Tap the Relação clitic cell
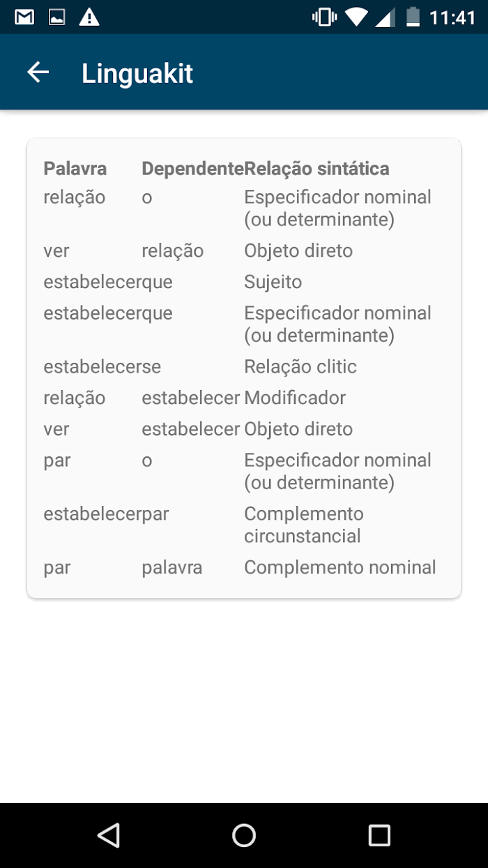Viewport: 488px width, 868px height. tap(300, 366)
